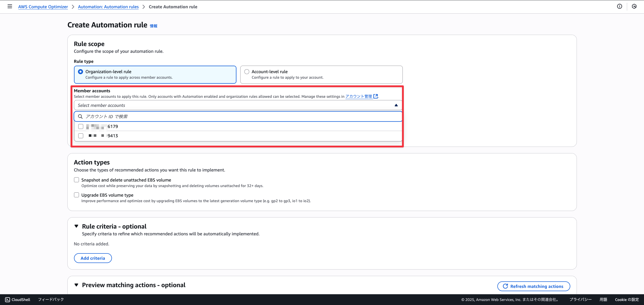Go to AWS Compute Optimizer breadcrumb
This screenshot has width=644, height=305.
tap(43, 7)
